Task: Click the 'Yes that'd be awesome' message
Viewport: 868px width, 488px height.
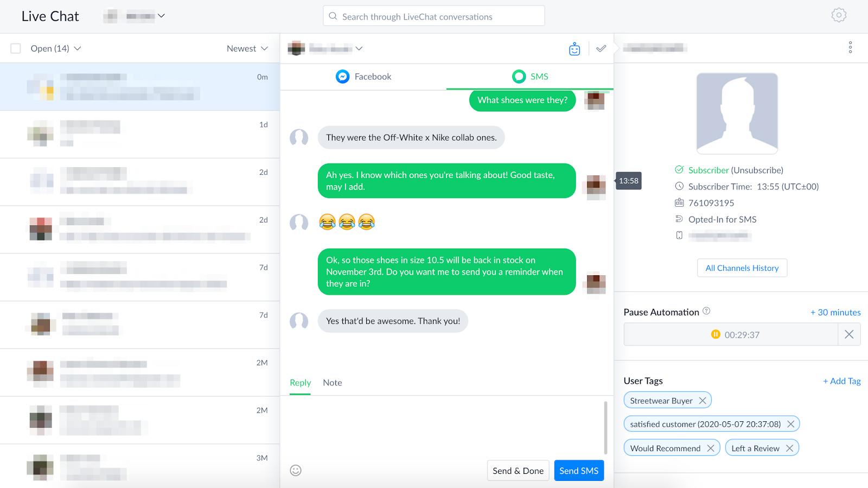Action: click(393, 321)
